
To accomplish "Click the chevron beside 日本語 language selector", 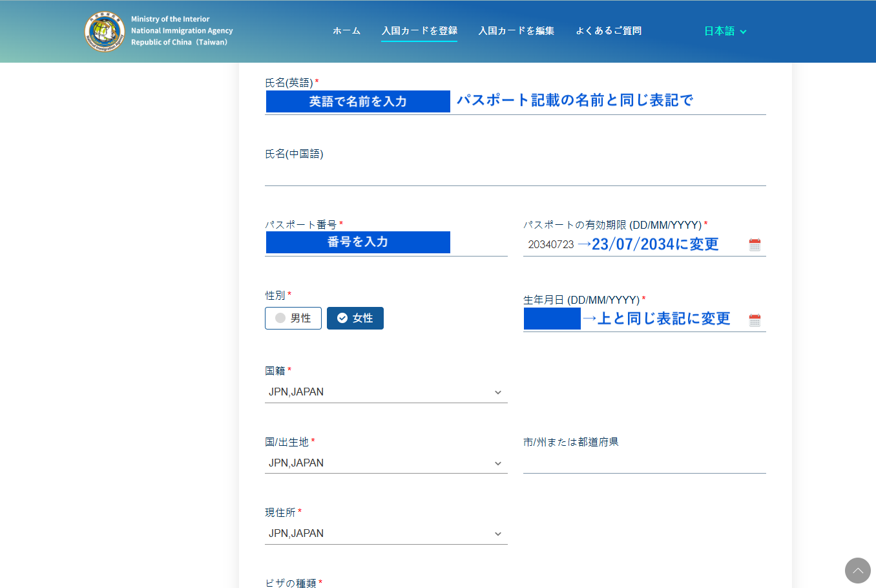I will pos(743,30).
